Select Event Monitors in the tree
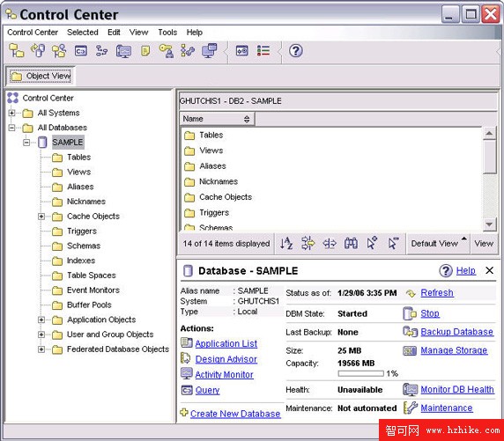Image resolution: width=504 pixels, height=441 pixels. [93, 290]
